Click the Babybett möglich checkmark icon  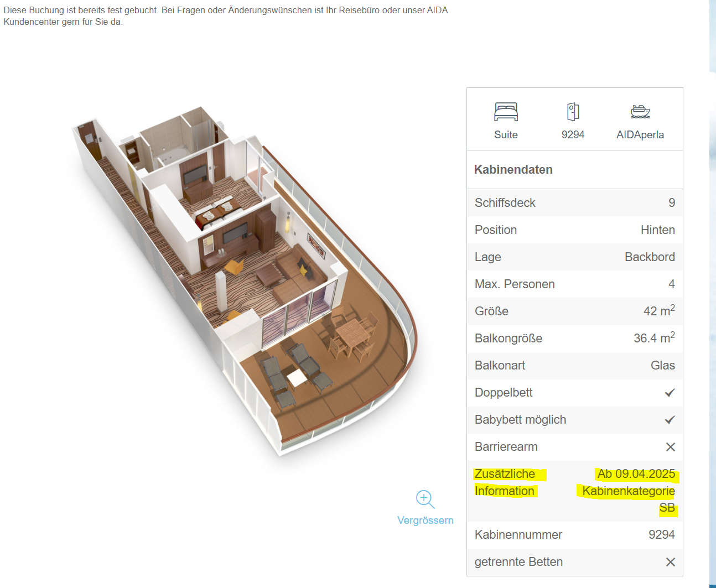[x=670, y=420]
